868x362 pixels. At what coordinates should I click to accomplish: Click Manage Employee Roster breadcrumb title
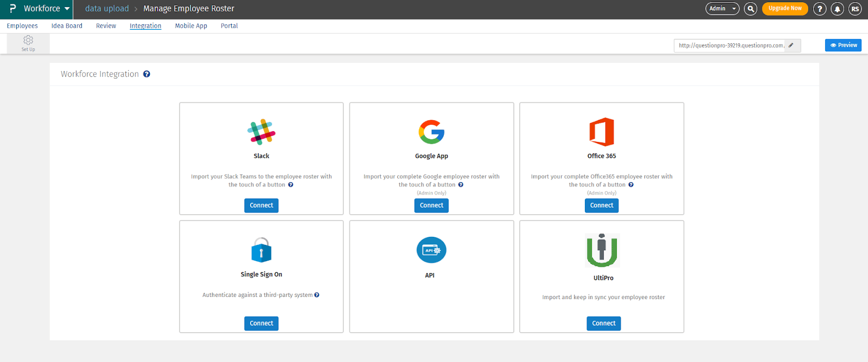tap(189, 9)
